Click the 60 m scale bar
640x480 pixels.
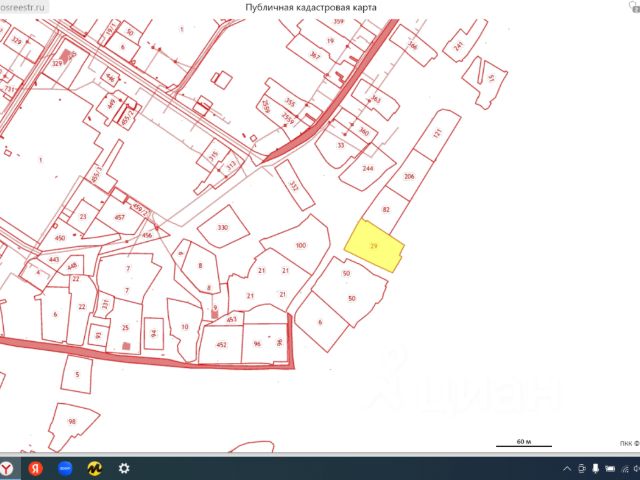point(524,443)
